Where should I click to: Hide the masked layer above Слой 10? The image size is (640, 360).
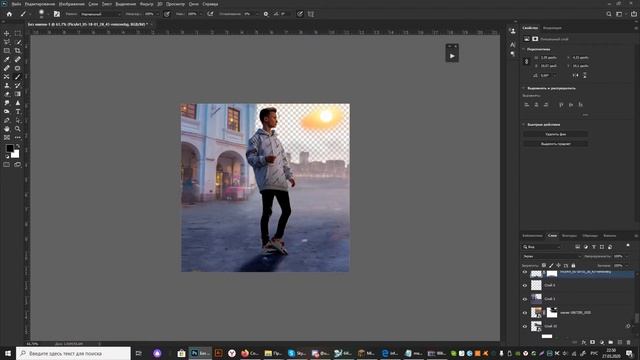(x=525, y=313)
